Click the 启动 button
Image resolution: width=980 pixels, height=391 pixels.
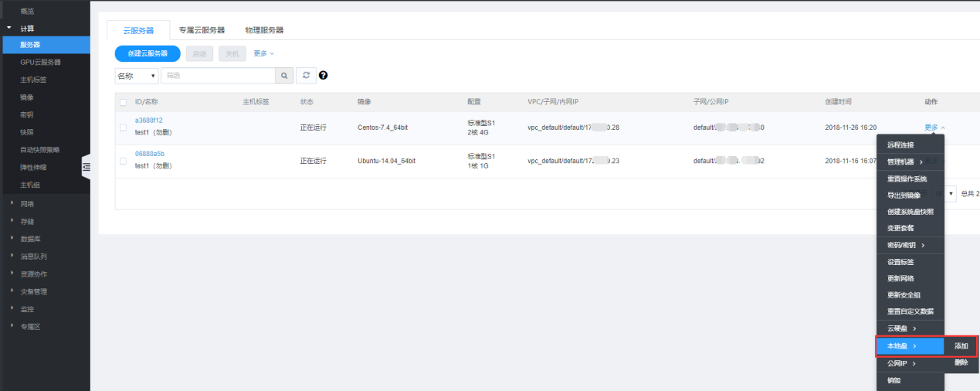pos(199,53)
